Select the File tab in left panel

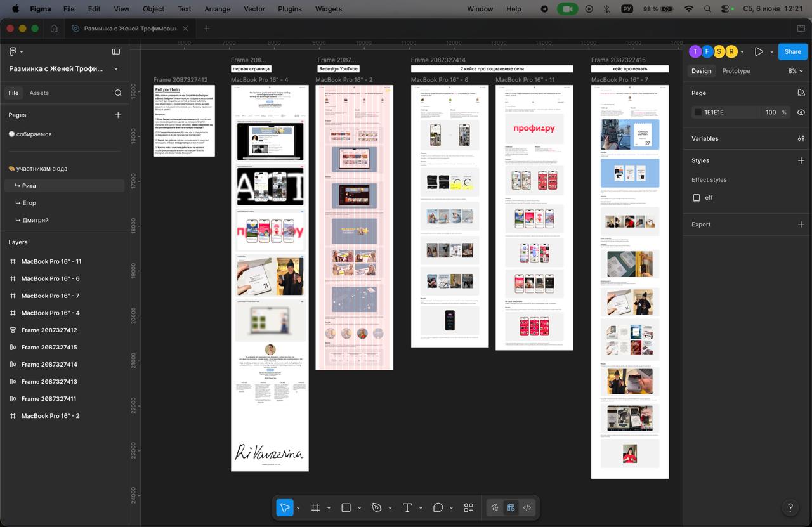pos(13,93)
